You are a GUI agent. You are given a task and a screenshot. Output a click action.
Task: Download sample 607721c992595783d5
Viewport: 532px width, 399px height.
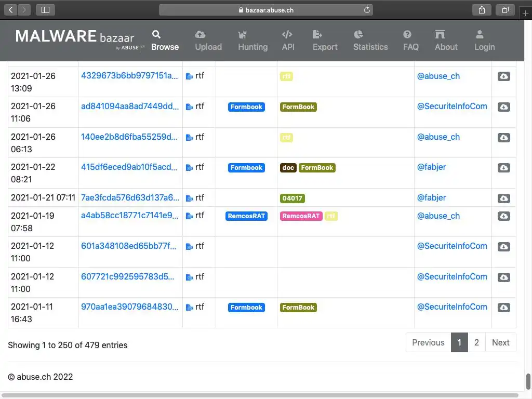pyautogui.click(x=504, y=277)
